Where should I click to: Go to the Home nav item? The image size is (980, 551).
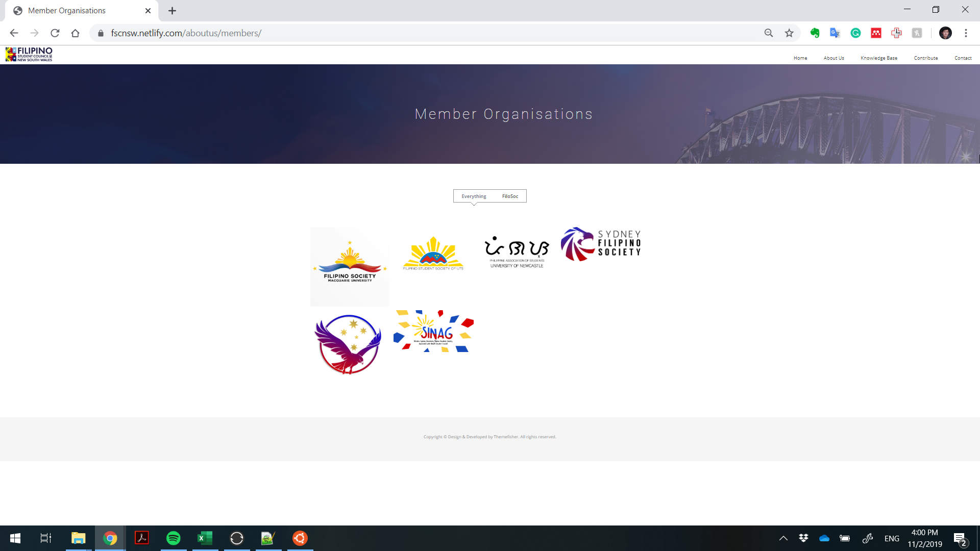[x=800, y=58]
